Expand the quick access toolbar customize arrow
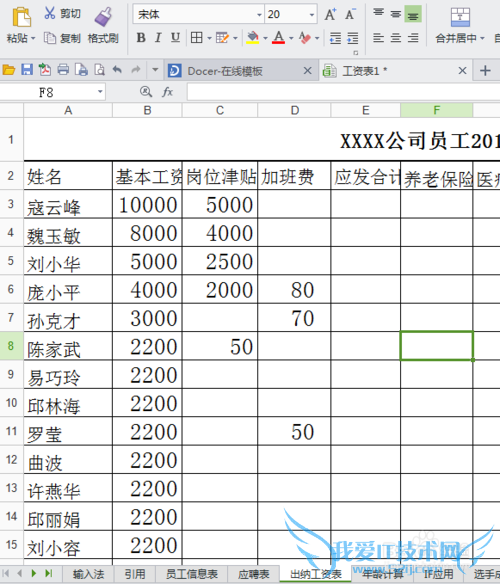The image size is (500, 584). pyautogui.click(x=155, y=70)
